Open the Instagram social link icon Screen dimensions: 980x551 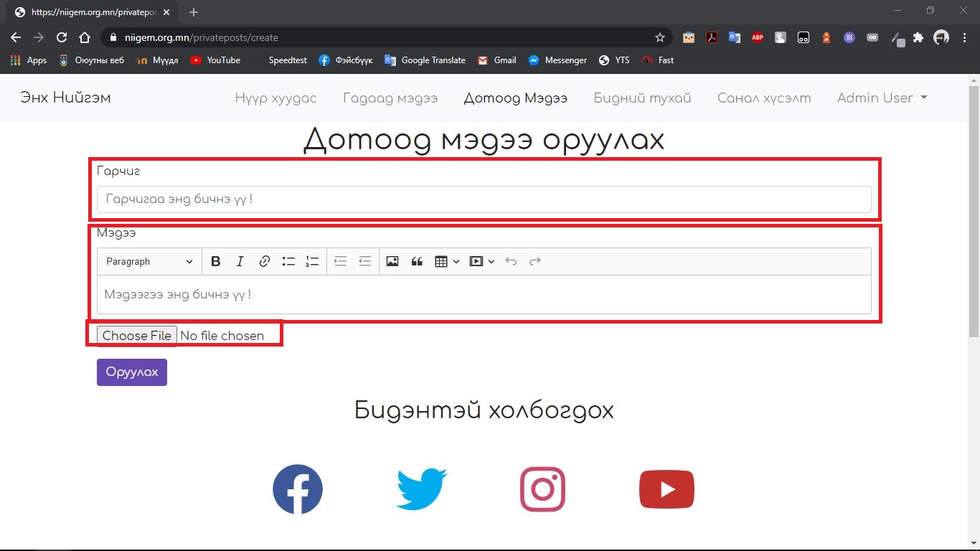click(x=542, y=489)
